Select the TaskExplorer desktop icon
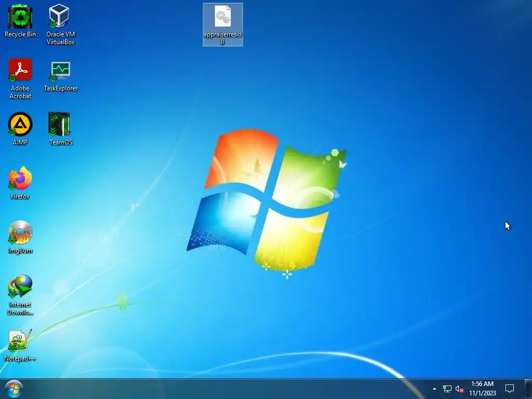The height and width of the screenshot is (399, 532). tap(60, 76)
